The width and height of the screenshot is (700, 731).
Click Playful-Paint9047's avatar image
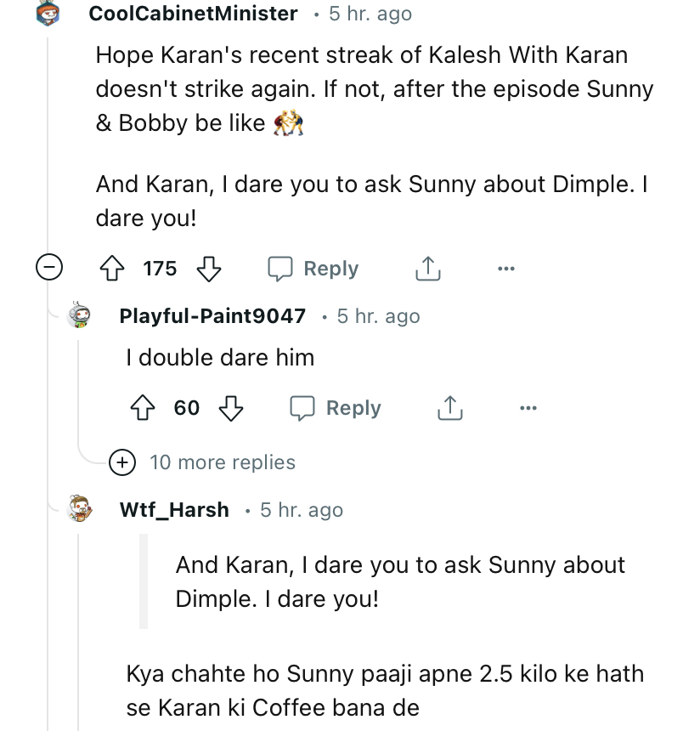pos(80,316)
